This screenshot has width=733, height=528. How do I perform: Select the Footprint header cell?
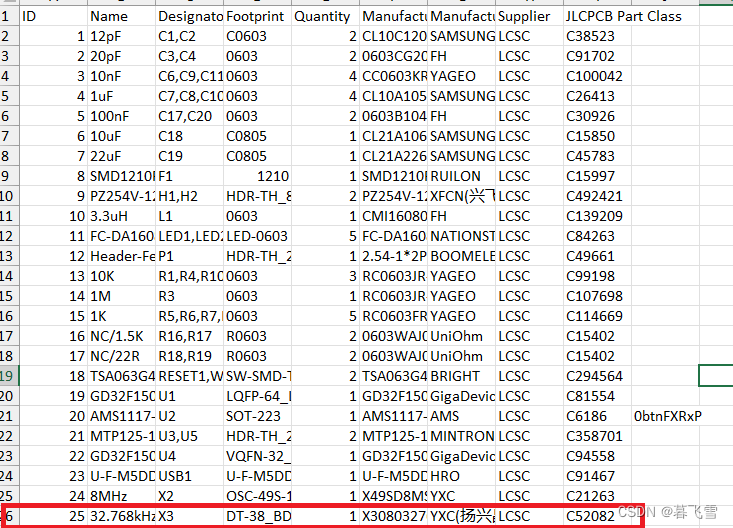(x=257, y=16)
